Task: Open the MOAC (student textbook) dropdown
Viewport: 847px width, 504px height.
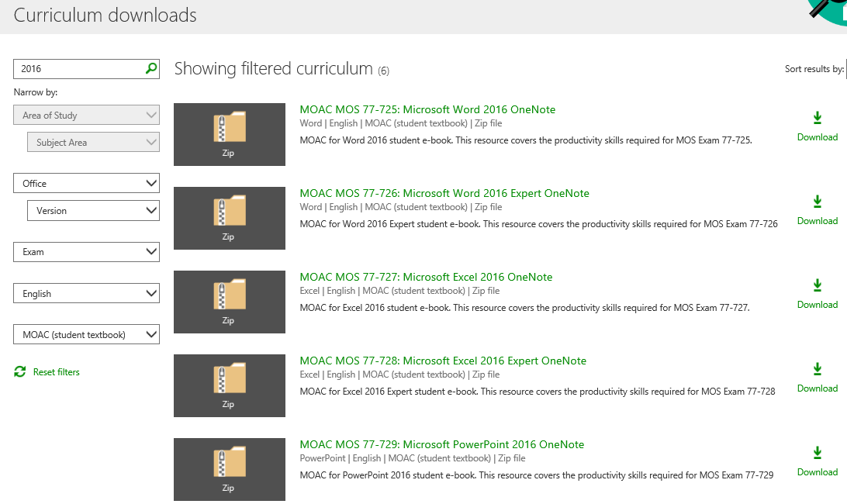Action: coord(86,334)
